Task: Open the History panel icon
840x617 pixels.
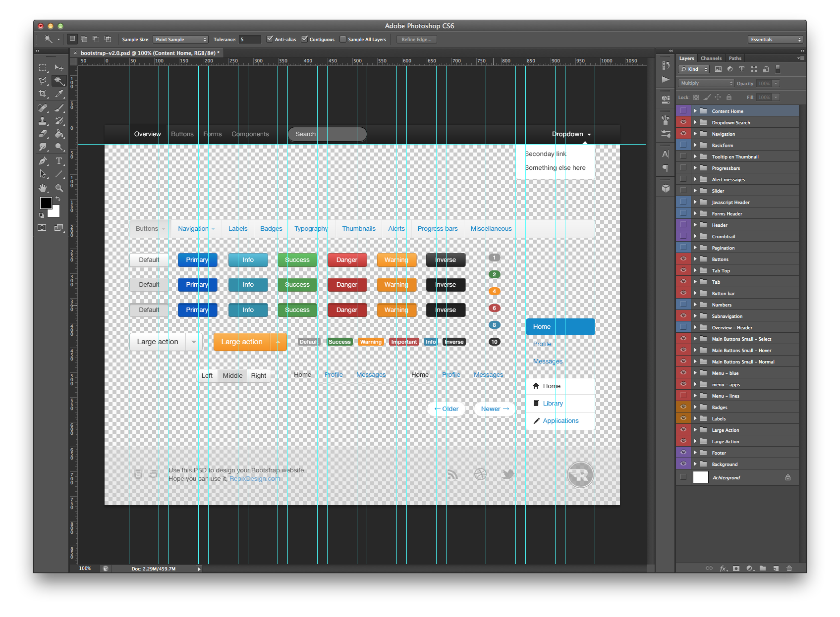Action: 666,65
